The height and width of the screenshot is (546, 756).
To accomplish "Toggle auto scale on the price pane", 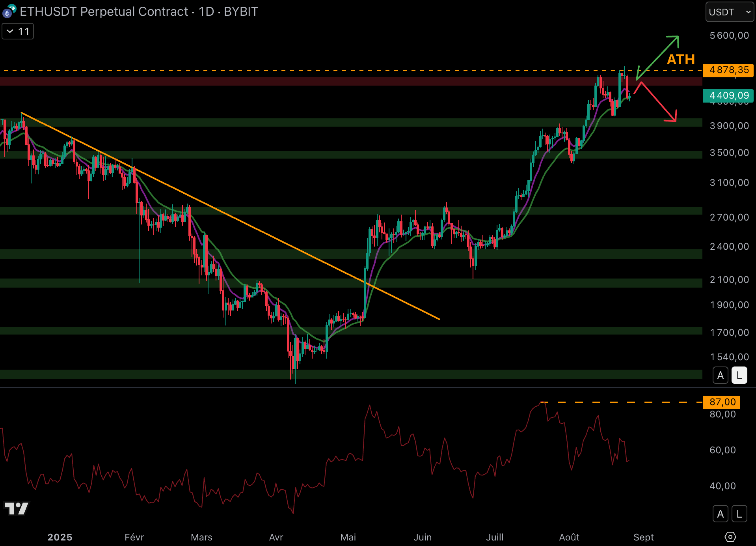I will [720, 375].
